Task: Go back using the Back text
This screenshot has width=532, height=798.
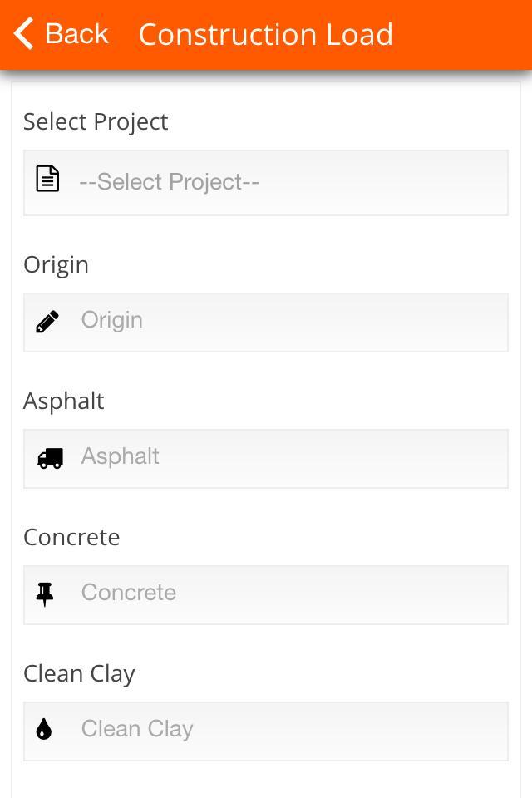Action: (76, 34)
